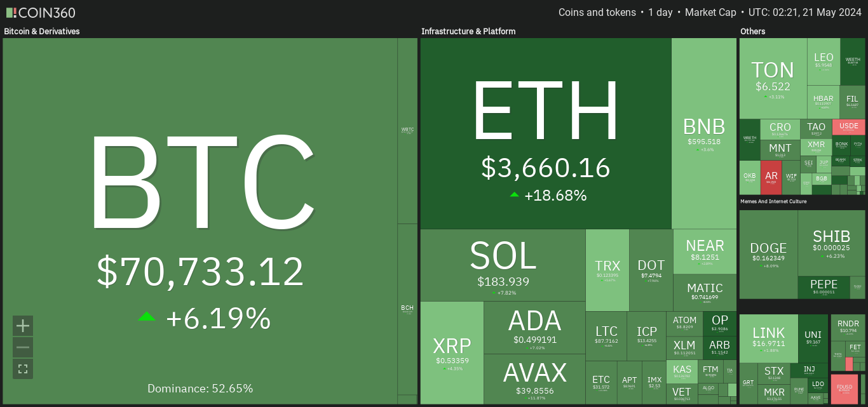The height and width of the screenshot is (407, 868).
Task: Zoom in with the plus button
Action: click(x=23, y=326)
